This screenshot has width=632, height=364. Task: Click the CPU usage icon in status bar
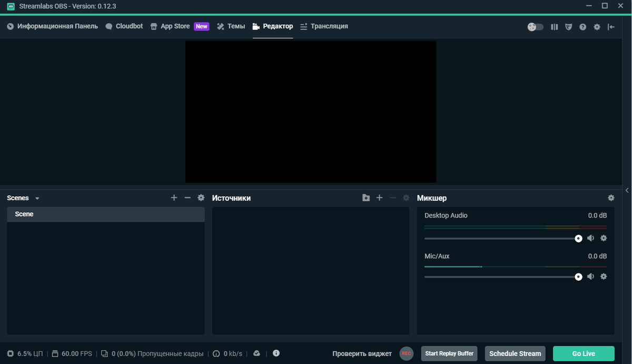pyautogui.click(x=10, y=353)
